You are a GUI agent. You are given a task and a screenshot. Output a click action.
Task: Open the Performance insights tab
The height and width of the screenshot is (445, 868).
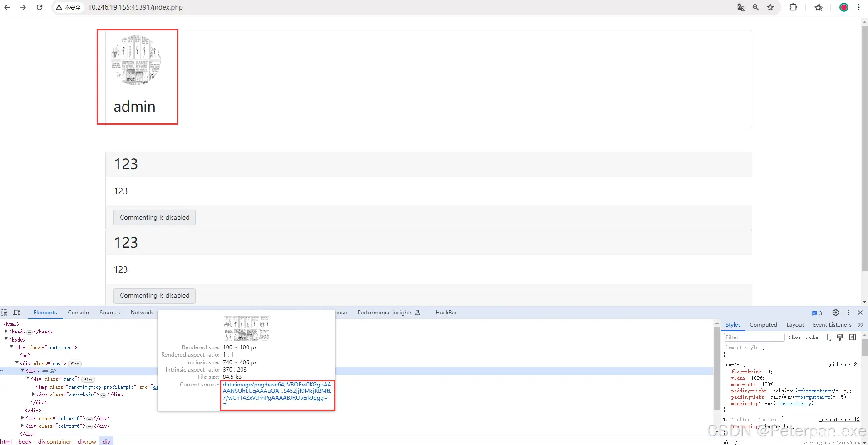(389, 313)
